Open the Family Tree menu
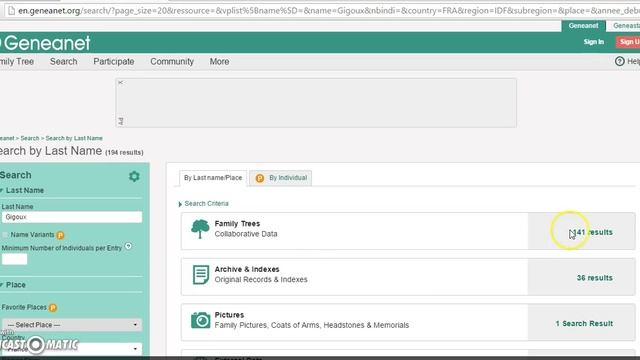640x360 pixels. pyautogui.click(x=17, y=62)
